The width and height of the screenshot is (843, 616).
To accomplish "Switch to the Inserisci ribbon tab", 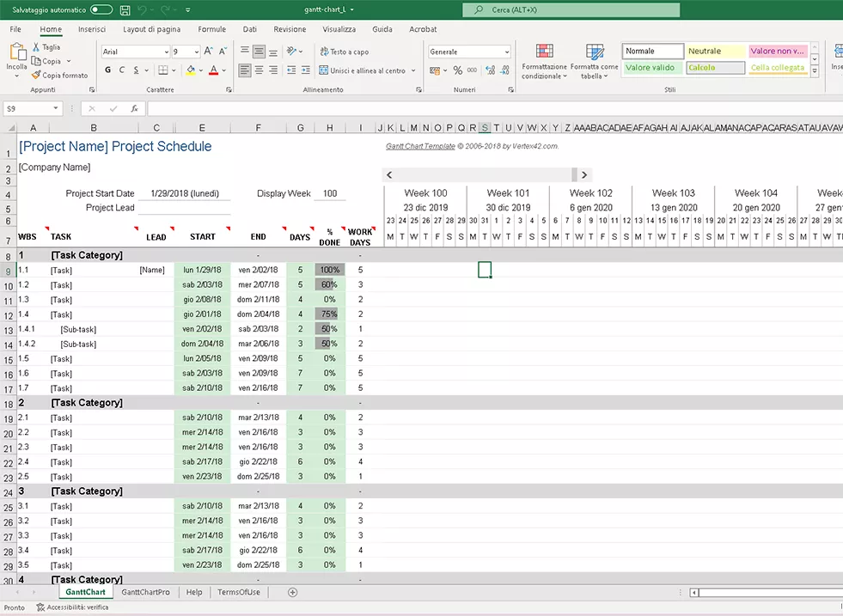I will [x=91, y=29].
